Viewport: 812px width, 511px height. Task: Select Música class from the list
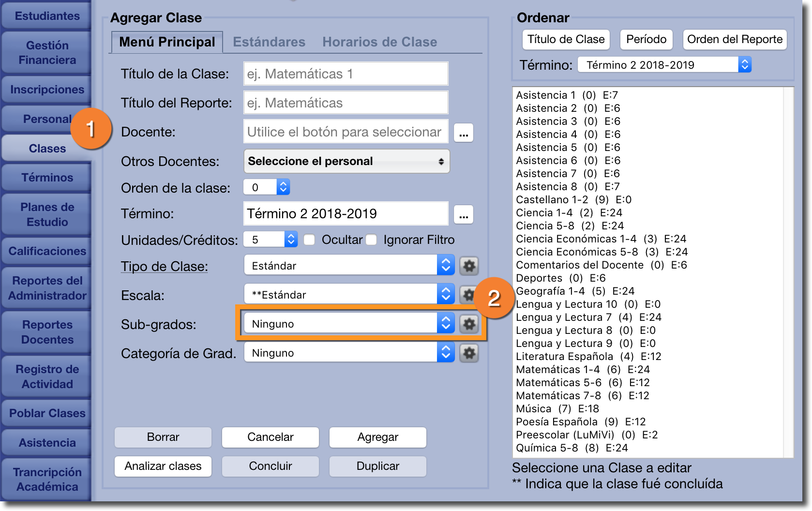pos(534,409)
